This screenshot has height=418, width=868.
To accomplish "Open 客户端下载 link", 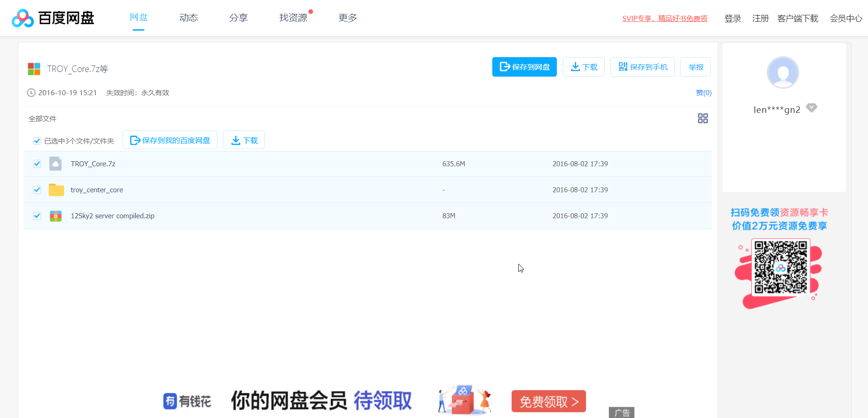I will pos(798,19).
